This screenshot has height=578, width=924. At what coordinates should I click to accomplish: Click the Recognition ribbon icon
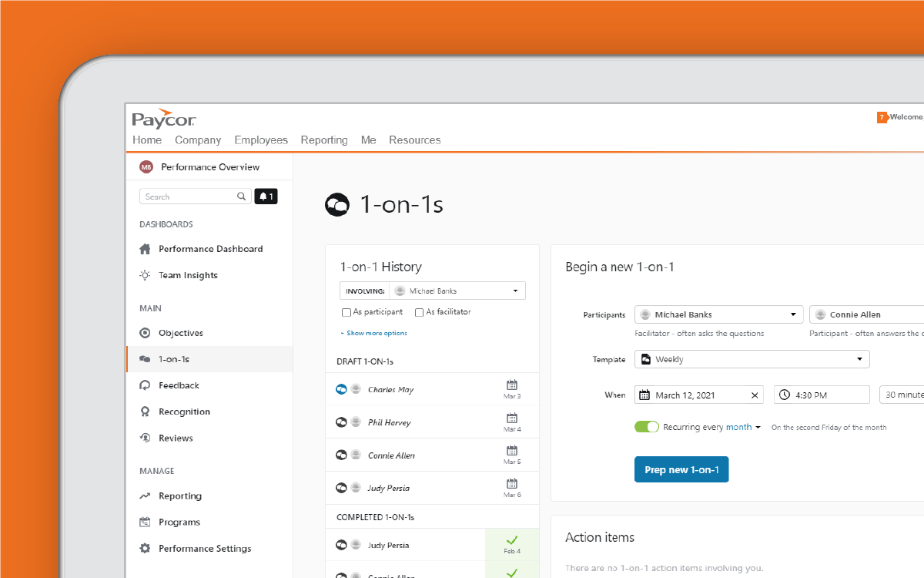145,412
